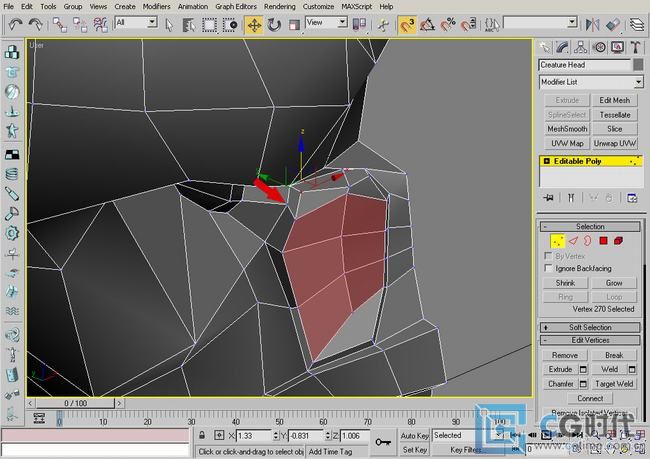Open the Layer Manager icon
The height and width of the screenshot is (459, 650).
click(637, 25)
